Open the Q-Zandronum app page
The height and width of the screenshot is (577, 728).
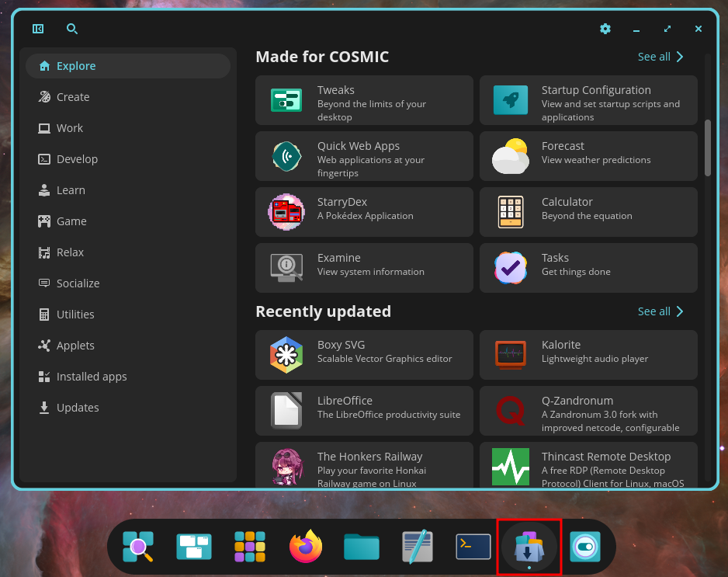(588, 410)
